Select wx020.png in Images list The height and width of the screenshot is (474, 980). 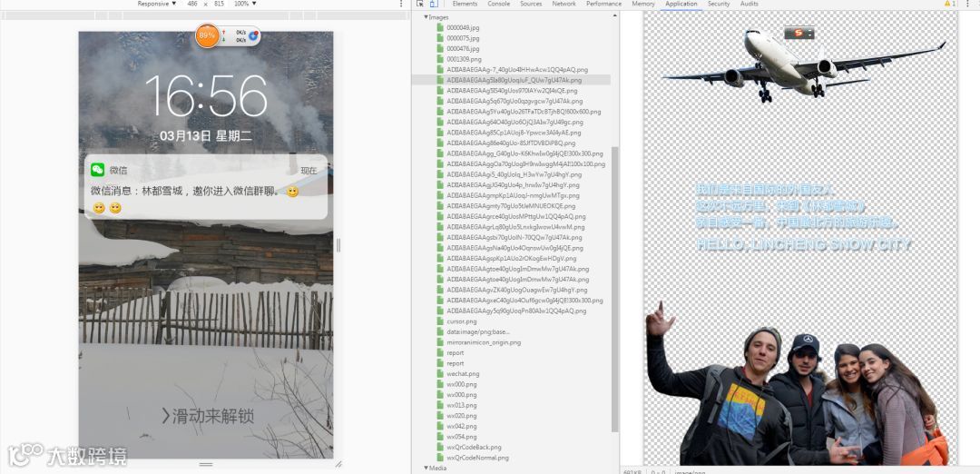coord(461,416)
